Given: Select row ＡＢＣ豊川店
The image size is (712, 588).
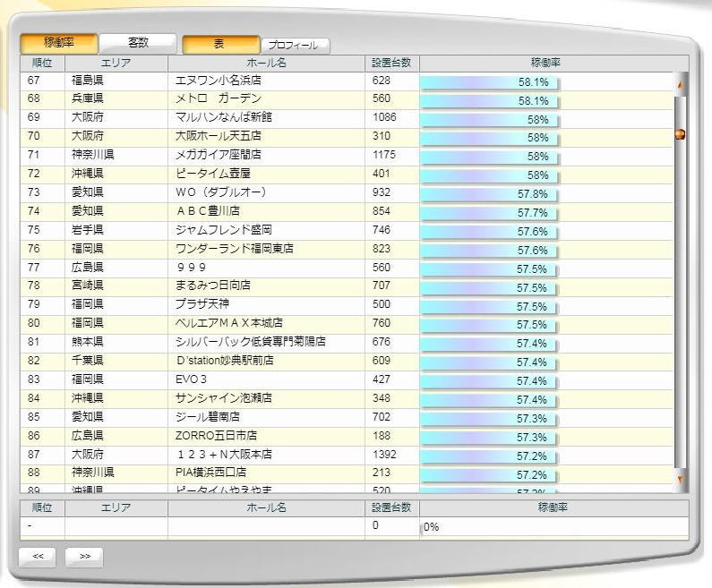Looking at the screenshot, I should 347,212.
